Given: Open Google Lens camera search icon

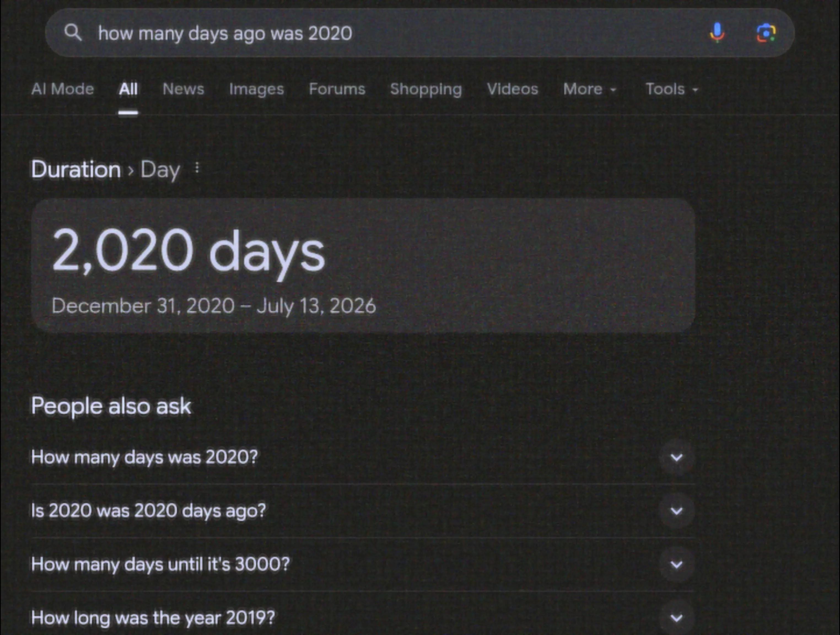Looking at the screenshot, I should (766, 33).
